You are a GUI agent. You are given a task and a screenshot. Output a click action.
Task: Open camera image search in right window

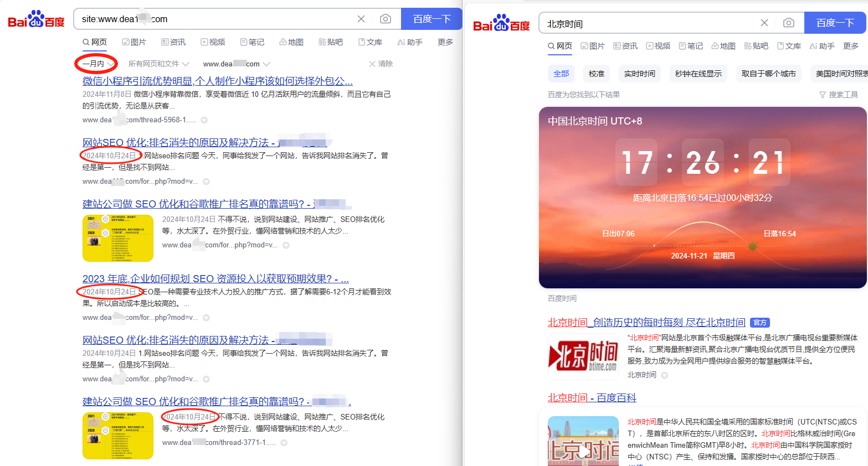789,23
